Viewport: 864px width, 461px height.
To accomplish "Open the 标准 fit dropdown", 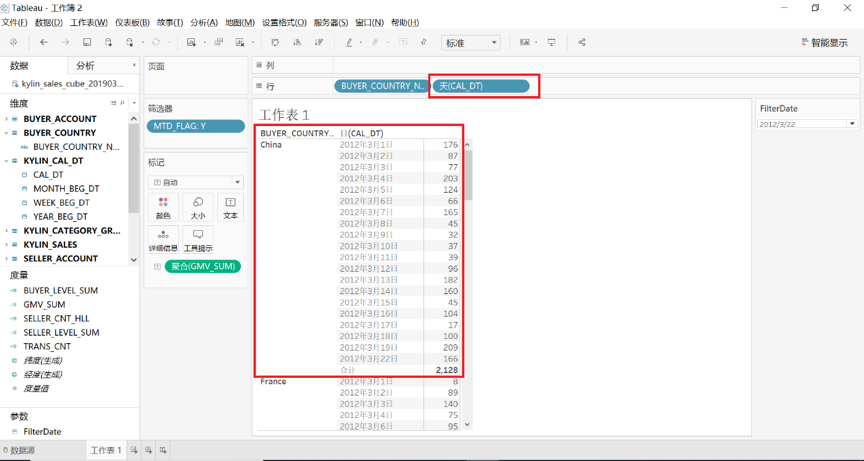I will click(471, 43).
